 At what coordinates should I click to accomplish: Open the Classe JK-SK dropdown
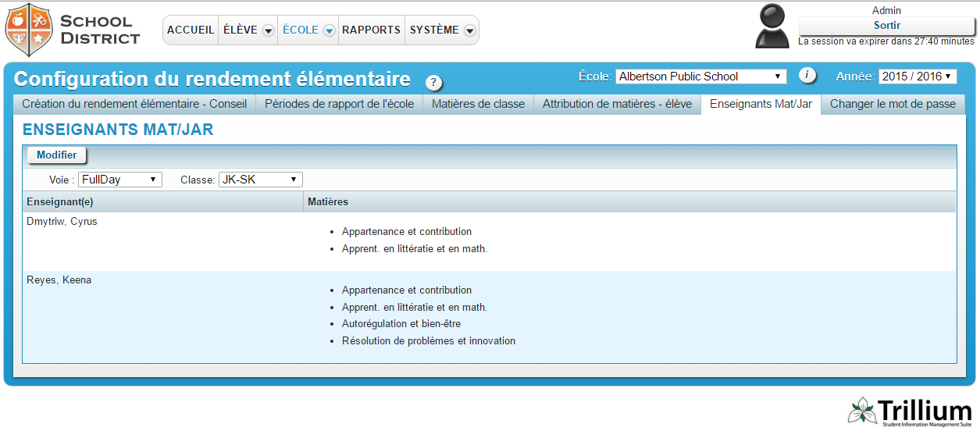click(260, 180)
